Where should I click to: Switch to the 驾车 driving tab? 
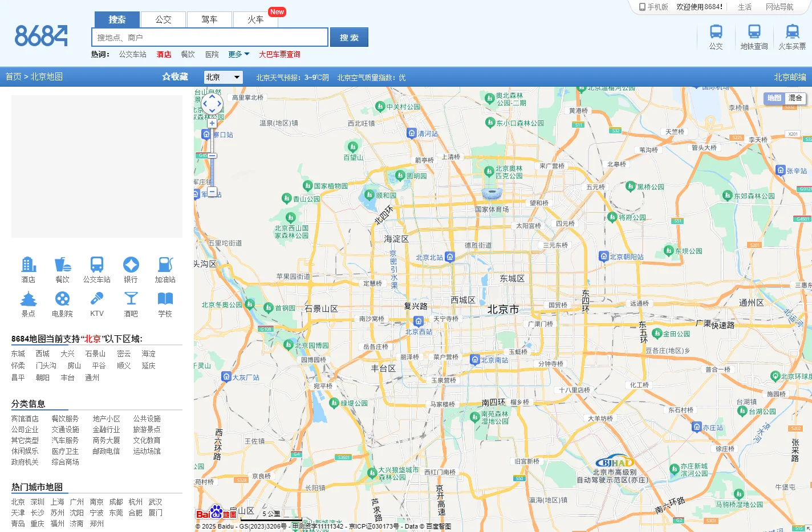click(209, 19)
